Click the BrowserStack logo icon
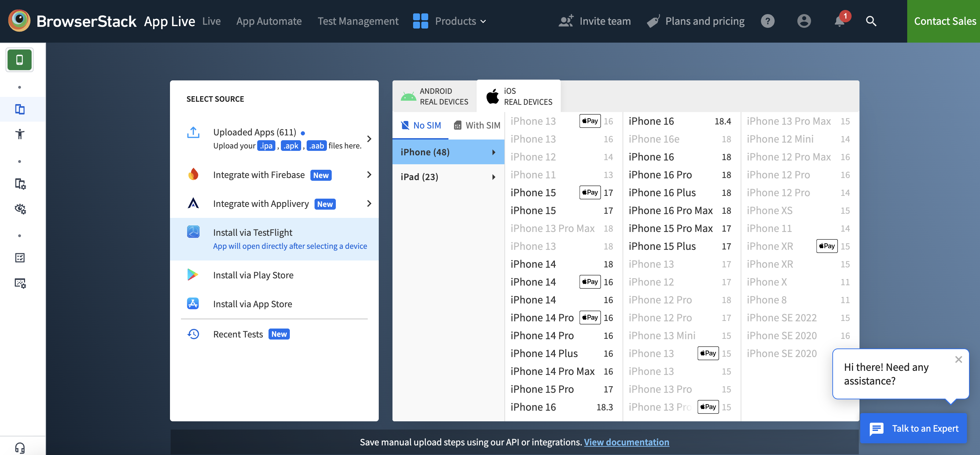 point(19,21)
